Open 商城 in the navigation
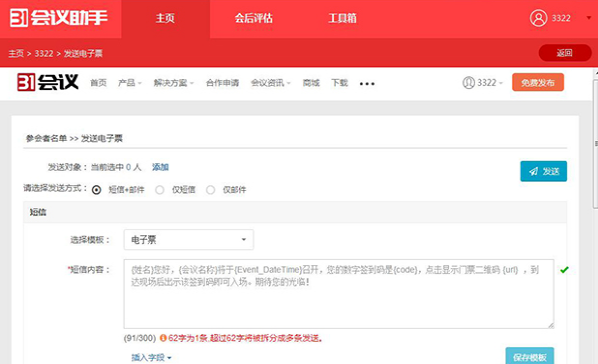The width and height of the screenshot is (598, 364). pos(311,83)
